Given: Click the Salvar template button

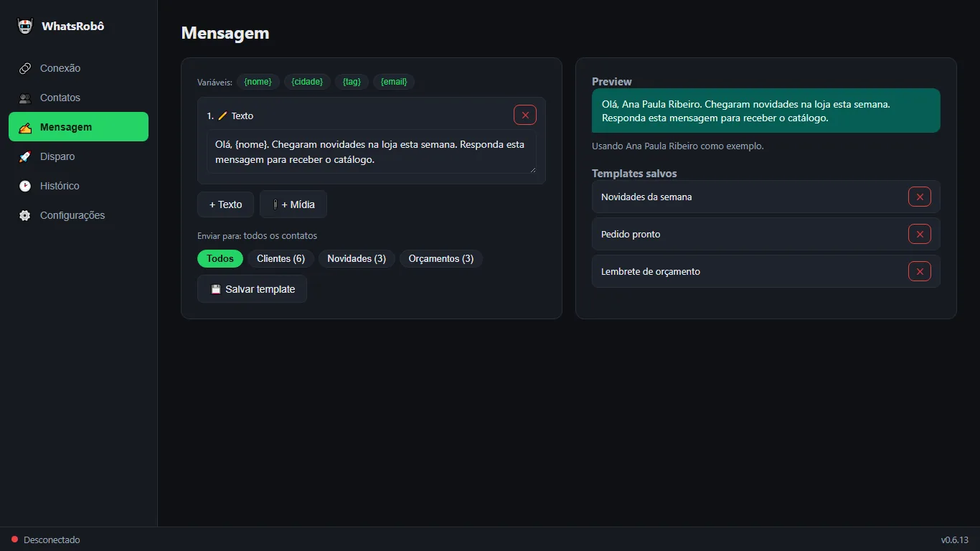Looking at the screenshot, I should point(252,289).
